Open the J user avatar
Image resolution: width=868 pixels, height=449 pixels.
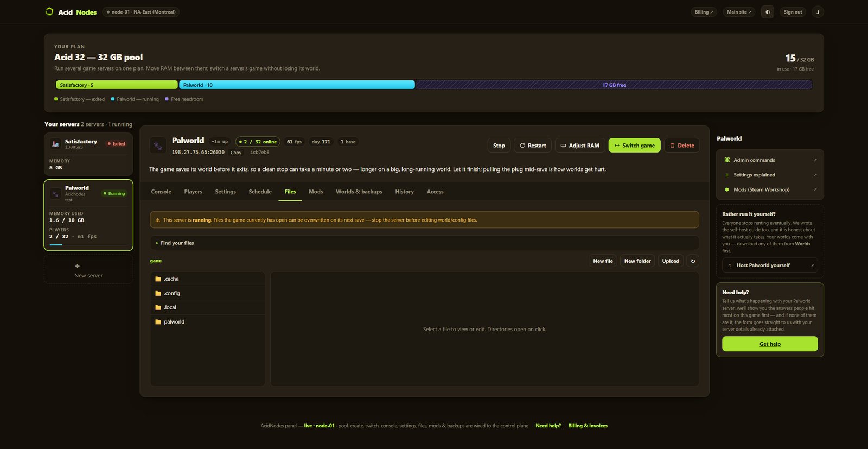(818, 12)
